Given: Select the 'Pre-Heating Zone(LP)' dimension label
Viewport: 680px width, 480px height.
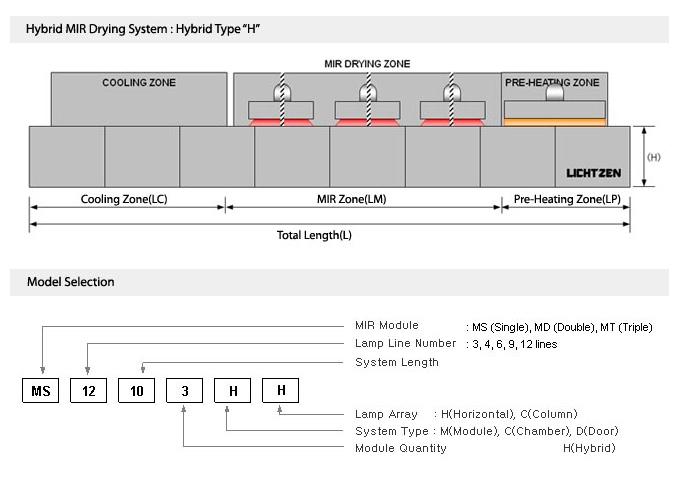Looking at the screenshot, I should [x=567, y=199].
